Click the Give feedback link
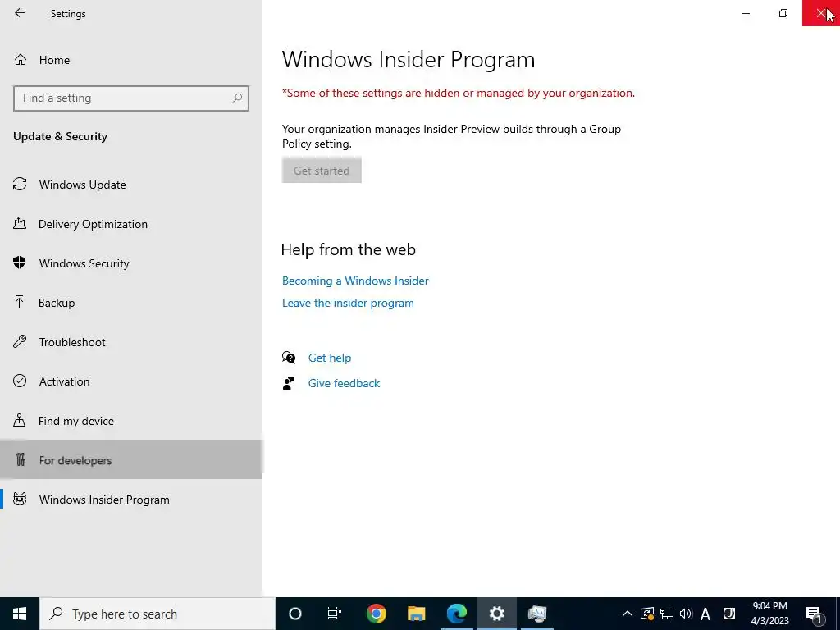840x630 pixels. pyautogui.click(x=344, y=383)
